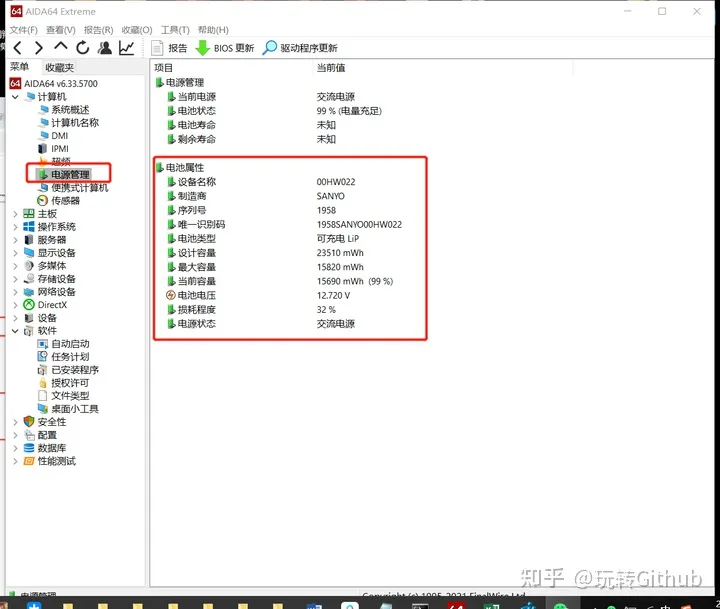Go forward with the right arrow toolbar icon
720x609 pixels.
(39, 48)
